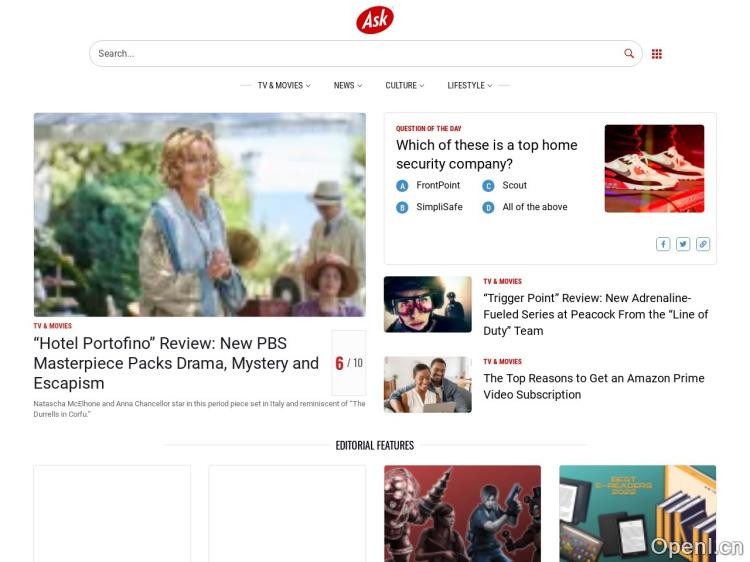Expand the News dropdown

pyautogui.click(x=348, y=86)
